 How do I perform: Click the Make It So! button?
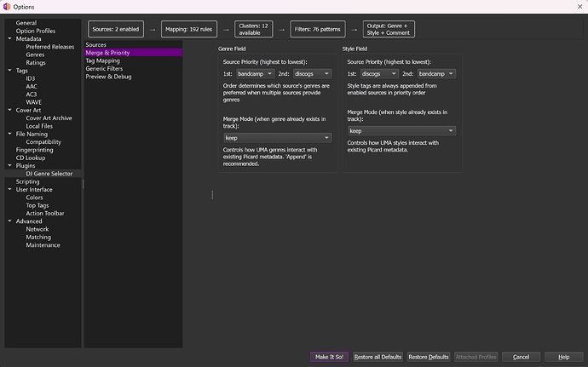point(329,357)
